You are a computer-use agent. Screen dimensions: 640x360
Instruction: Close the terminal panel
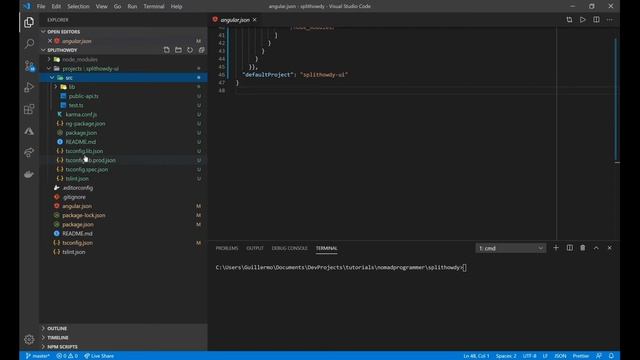click(610, 248)
